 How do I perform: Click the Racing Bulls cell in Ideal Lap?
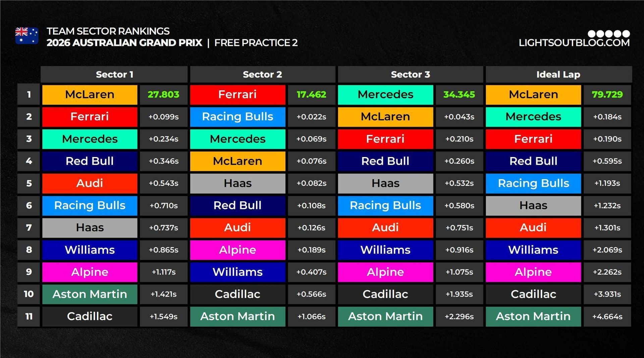(533, 183)
